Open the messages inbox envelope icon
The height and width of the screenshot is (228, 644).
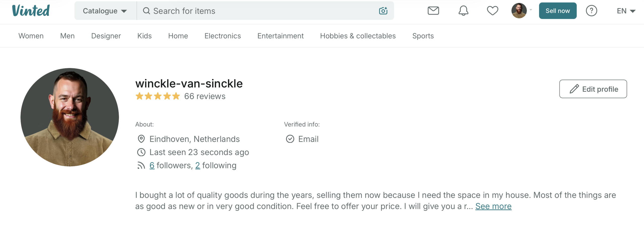(433, 11)
